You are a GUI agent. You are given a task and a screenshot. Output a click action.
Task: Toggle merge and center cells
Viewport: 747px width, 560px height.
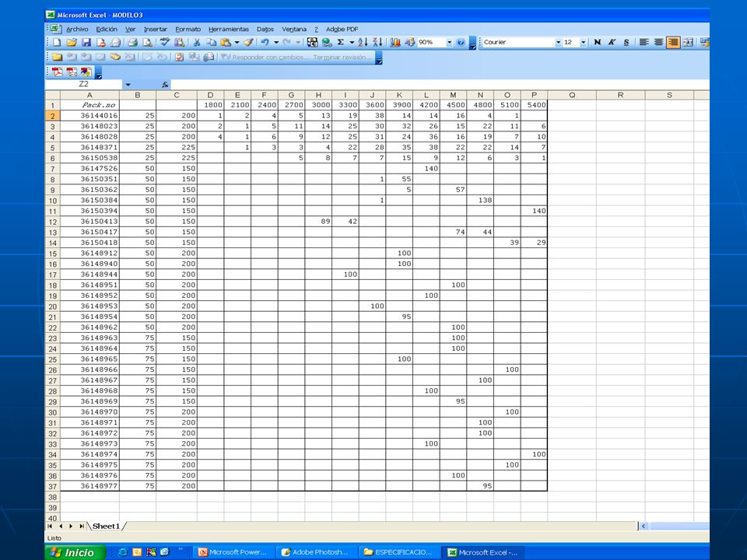click(x=688, y=42)
